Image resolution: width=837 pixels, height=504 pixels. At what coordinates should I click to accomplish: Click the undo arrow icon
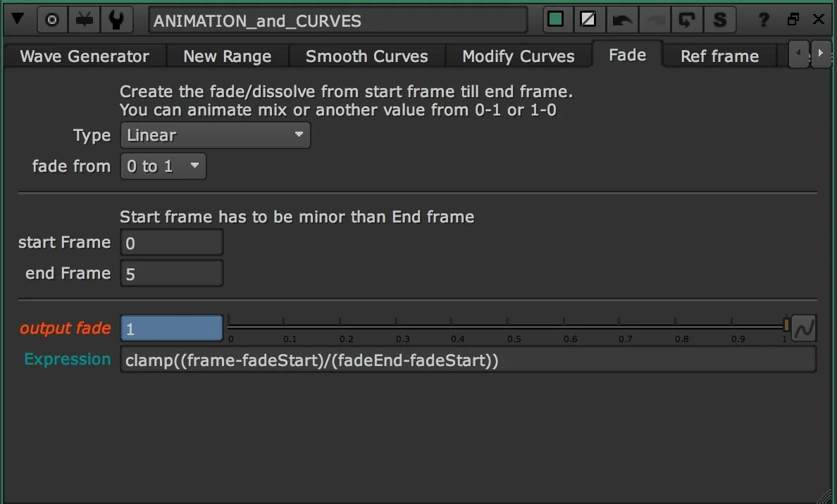pyautogui.click(x=622, y=20)
